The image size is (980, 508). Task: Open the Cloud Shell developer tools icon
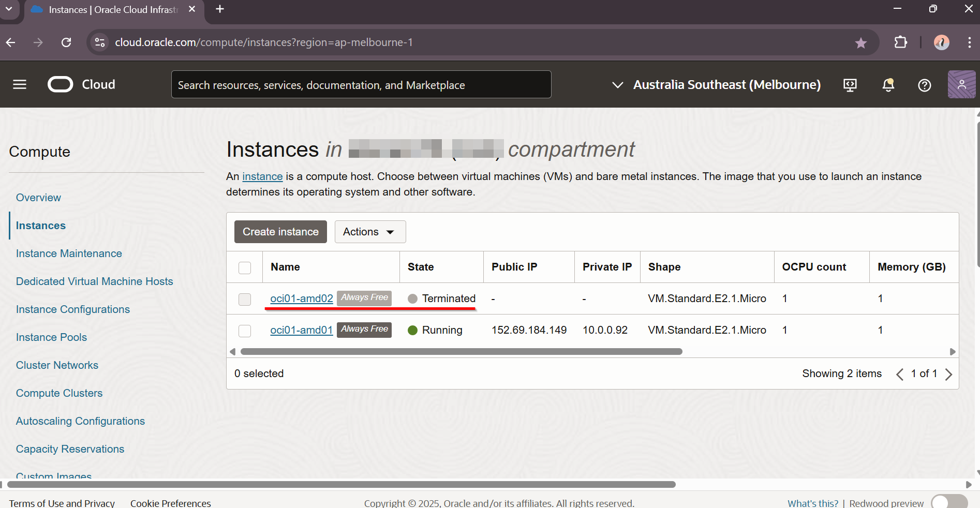(x=850, y=85)
